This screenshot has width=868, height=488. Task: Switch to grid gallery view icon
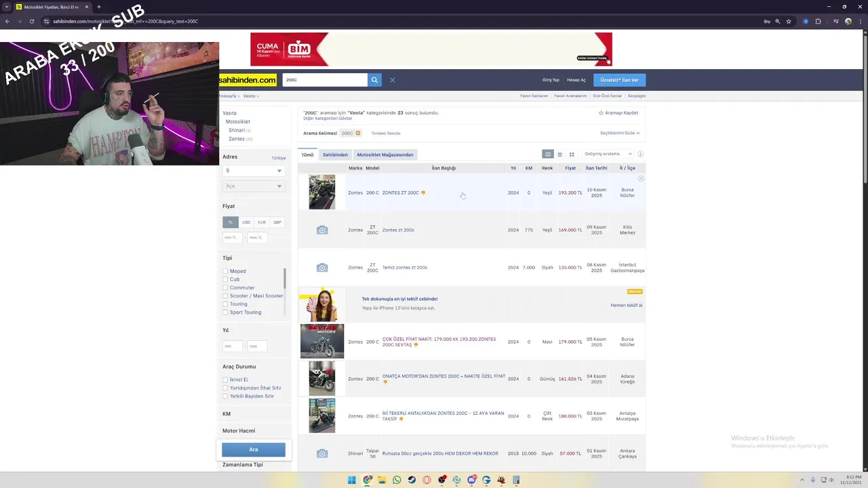[572, 154]
